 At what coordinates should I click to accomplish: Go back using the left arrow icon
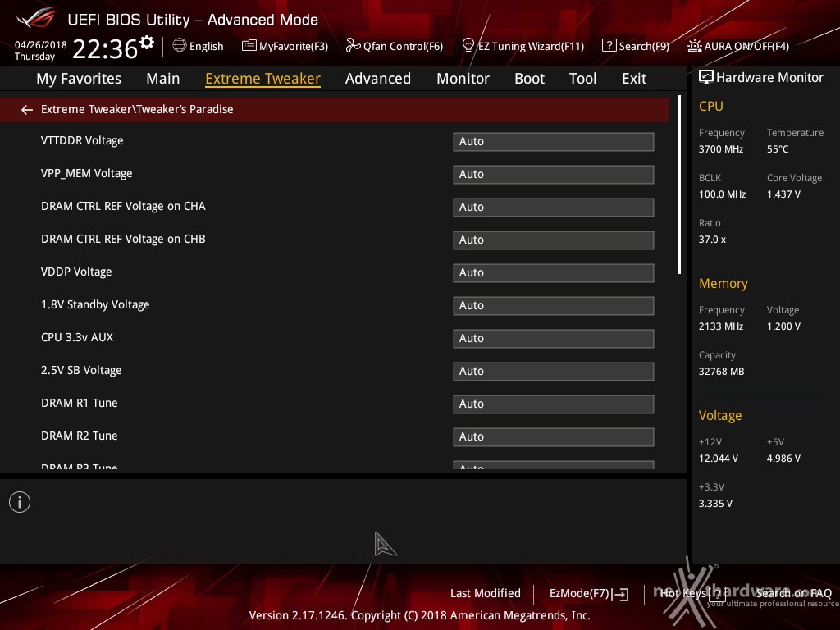[27, 110]
